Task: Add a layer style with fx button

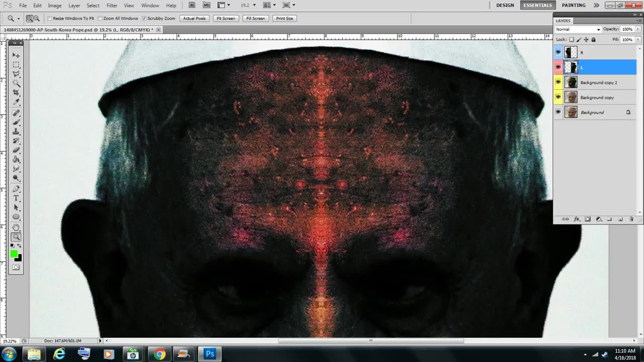Action: point(577,219)
